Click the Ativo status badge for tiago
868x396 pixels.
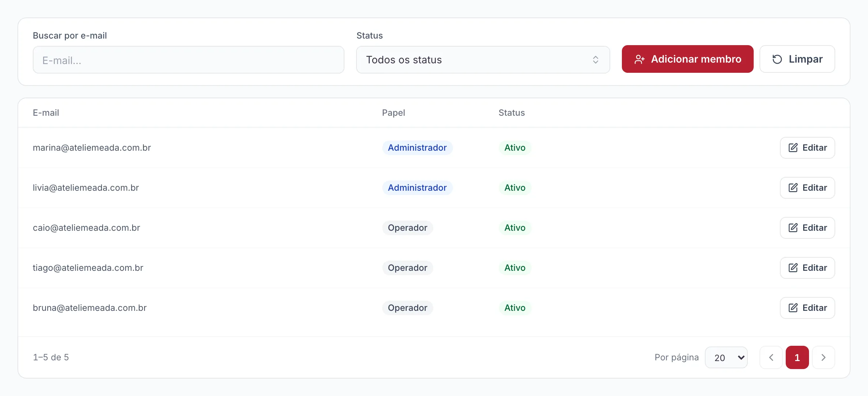515,268
